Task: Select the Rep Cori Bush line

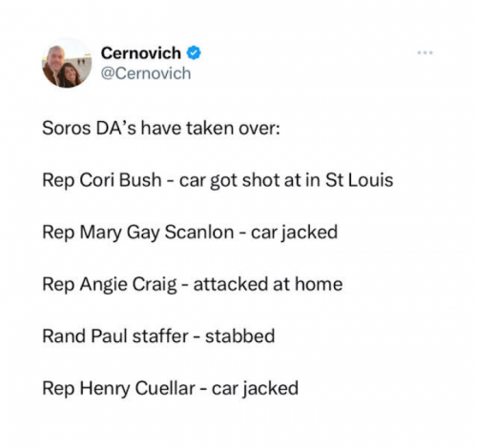Action: tap(218, 180)
